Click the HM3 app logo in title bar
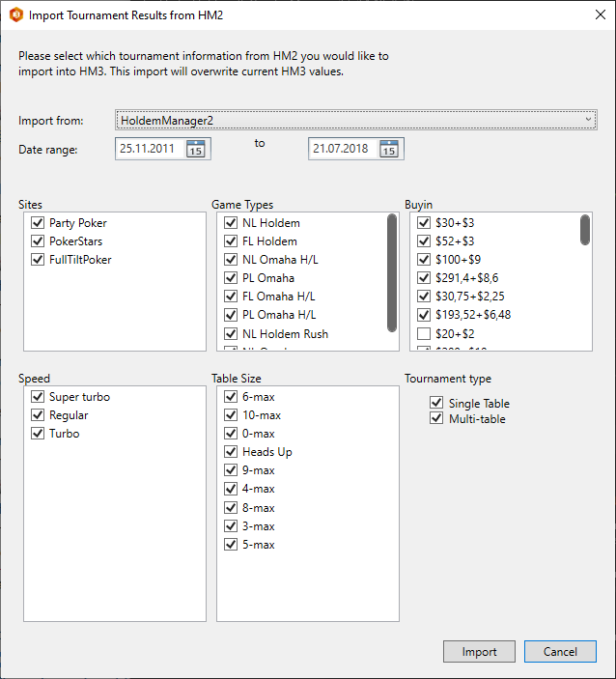Image resolution: width=616 pixels, height=679 pixels. (x=16, y=14)
